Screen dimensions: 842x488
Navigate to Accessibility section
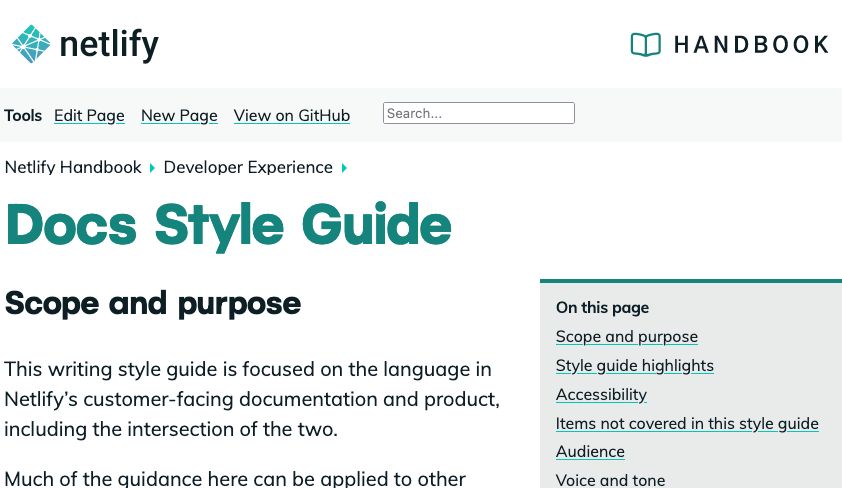click(601, 394)
